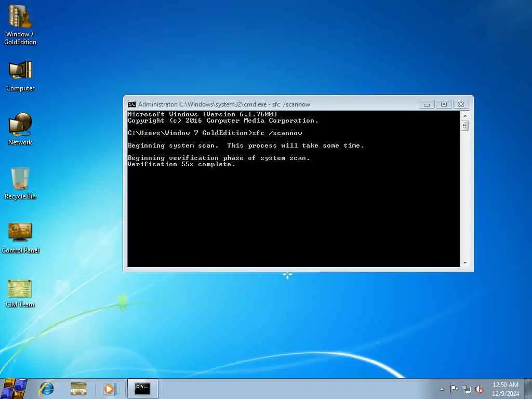Click the Show desktop strip

(528, 389)
